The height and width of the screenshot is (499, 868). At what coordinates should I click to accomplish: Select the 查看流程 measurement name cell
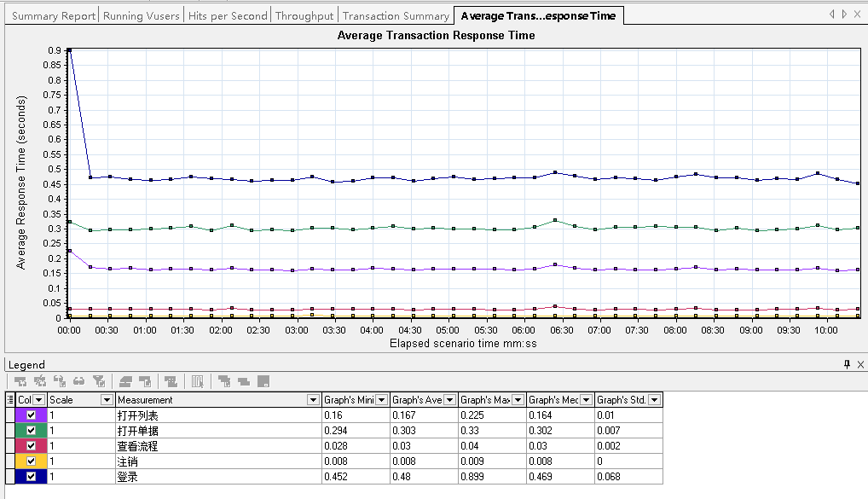(217, 446)
